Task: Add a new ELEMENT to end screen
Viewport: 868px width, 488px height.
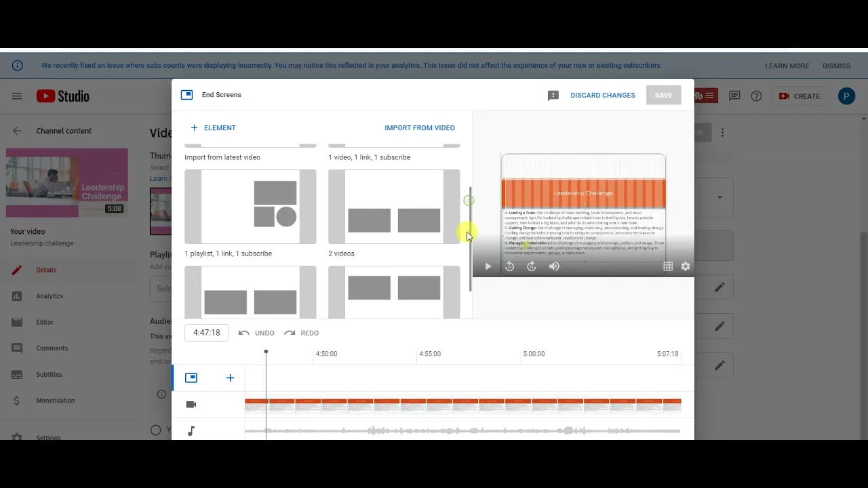Action: (x=214, y=127)
